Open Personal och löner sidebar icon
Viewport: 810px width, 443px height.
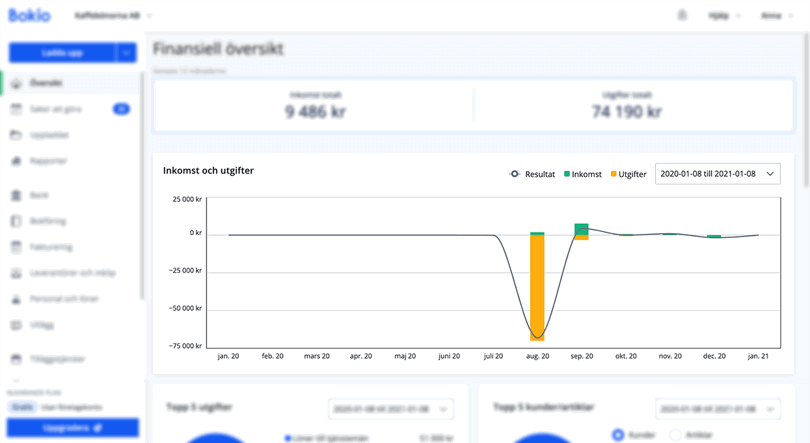16,299
